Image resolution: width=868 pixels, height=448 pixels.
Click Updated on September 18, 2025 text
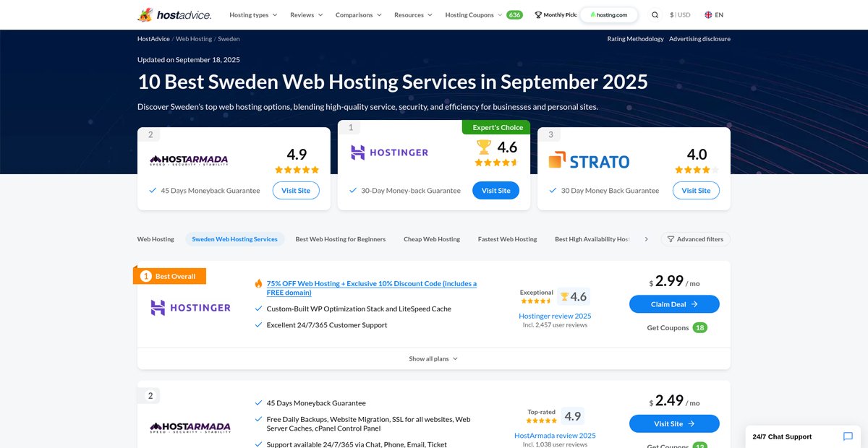[x=189, y=60]
